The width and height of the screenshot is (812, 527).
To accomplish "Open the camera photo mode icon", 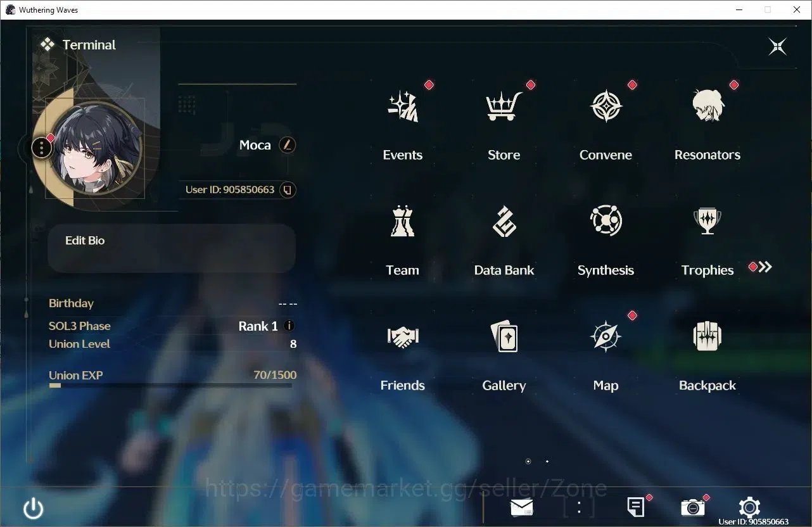I will tap(693, 507).
